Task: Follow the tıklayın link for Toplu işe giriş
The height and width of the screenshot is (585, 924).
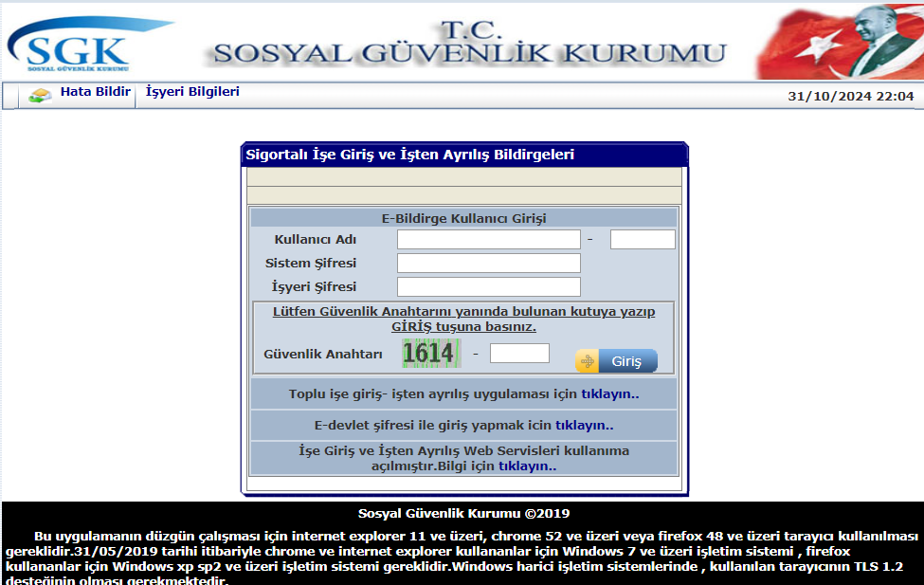Action: point(610,393)
